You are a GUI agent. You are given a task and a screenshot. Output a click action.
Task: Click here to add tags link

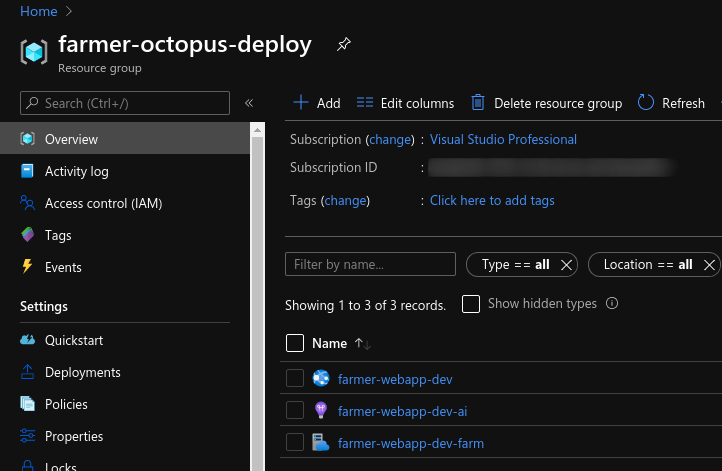[x=492, y=200]
